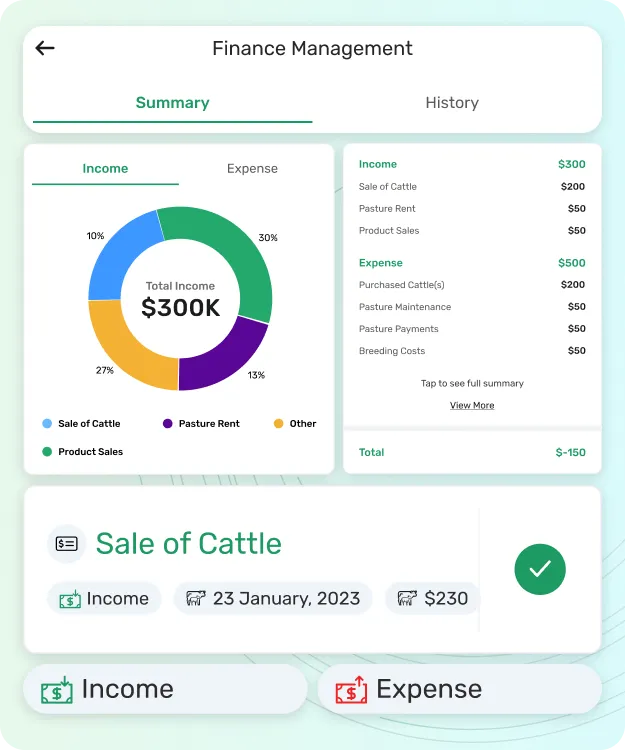Click the red expense cash icon at bottom
Image resolution: width=625 pixels, height=750 pixels.
pyautogui.click(x=351, y=690)
